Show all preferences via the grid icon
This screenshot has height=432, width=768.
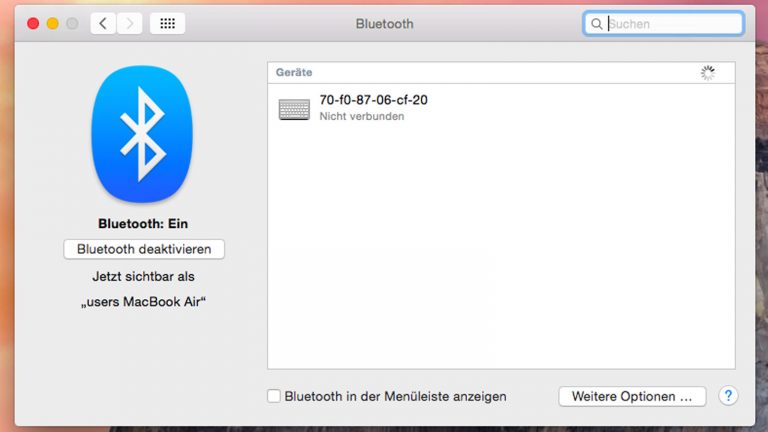coord(167,23)
